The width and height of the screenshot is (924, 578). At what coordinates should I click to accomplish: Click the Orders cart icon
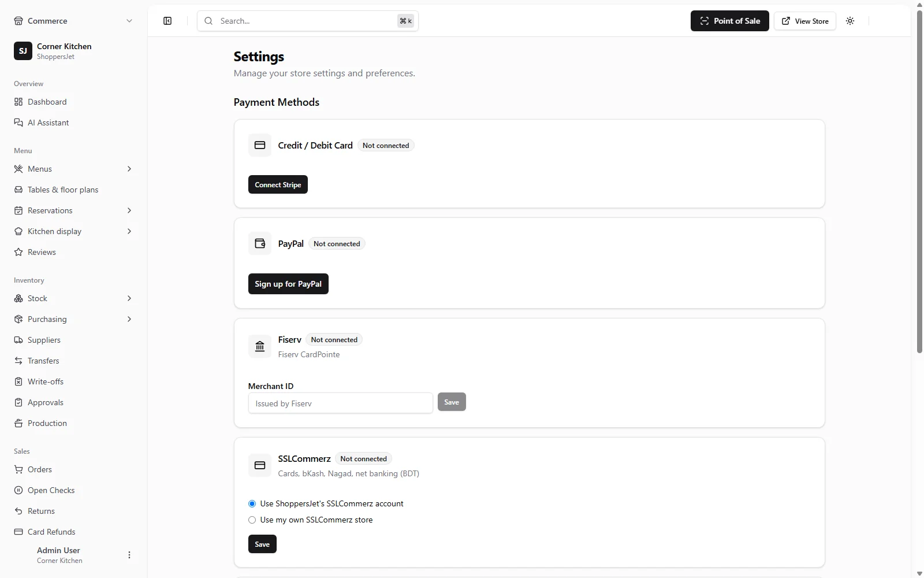(18, 469)
